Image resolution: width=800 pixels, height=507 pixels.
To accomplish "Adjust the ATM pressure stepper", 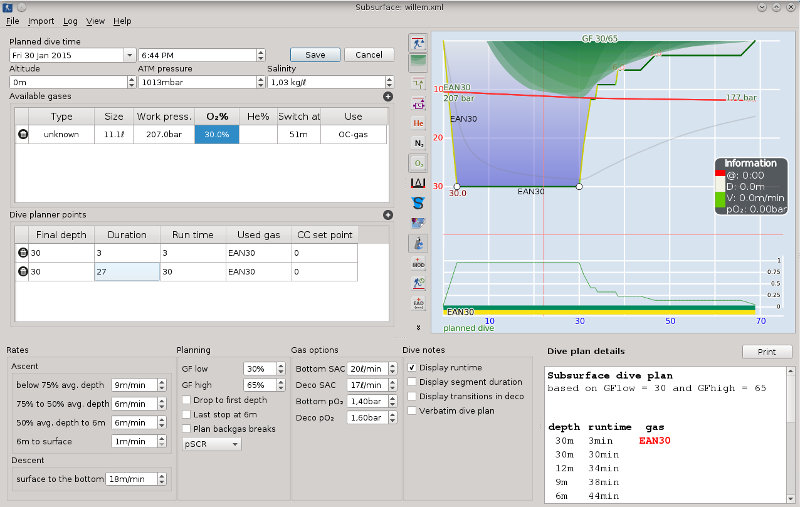I will point(261,82).
